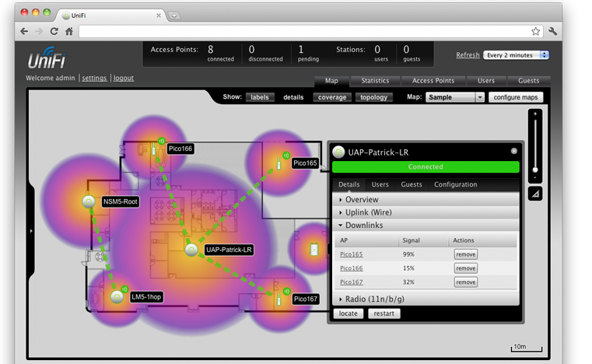
Task: Toggle the labels display option
Action: [x=260, y=97]
